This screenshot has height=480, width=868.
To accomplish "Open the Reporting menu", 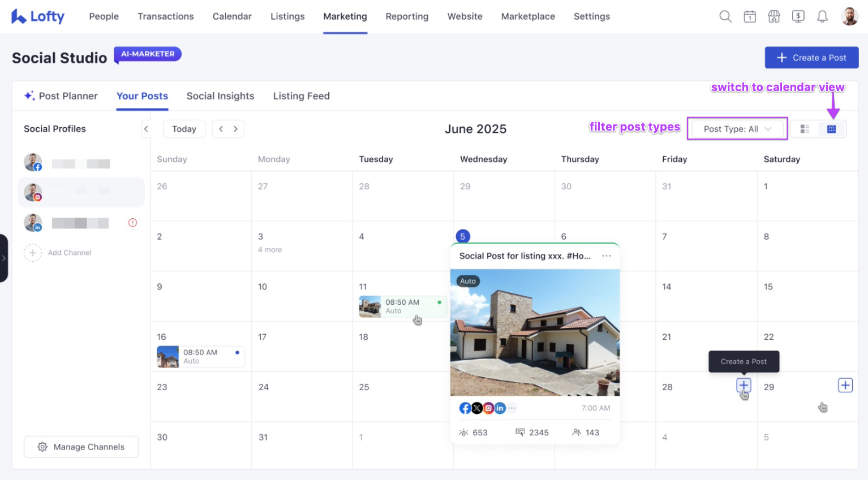I will click(407, 16).
